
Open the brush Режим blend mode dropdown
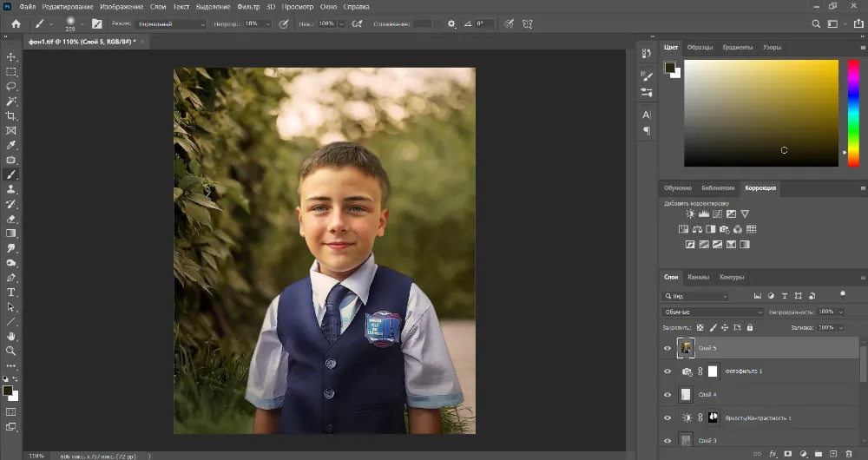click(x=171, y=24)
